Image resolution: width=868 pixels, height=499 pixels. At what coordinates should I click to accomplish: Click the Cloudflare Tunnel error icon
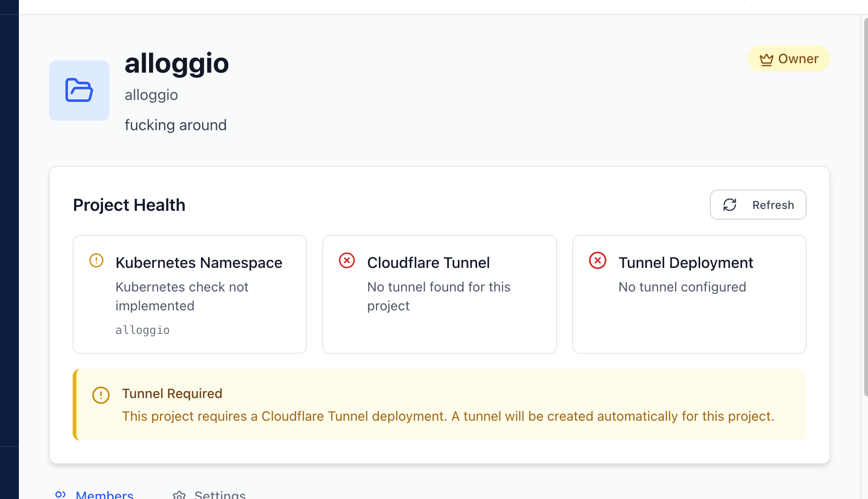tap(347, 260)
